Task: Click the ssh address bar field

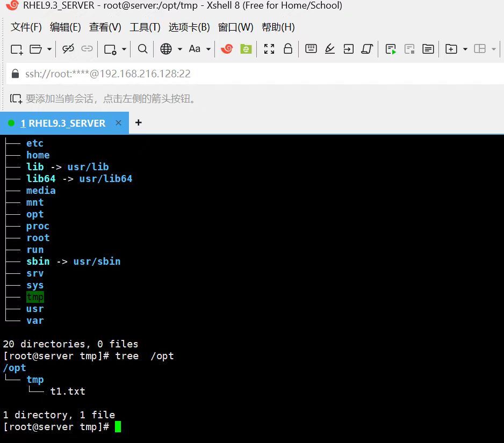Action: tap(107, 74)
